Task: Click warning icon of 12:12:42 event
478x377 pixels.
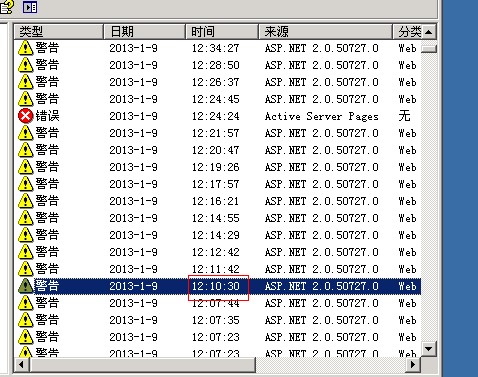Action: pos(25,252)
